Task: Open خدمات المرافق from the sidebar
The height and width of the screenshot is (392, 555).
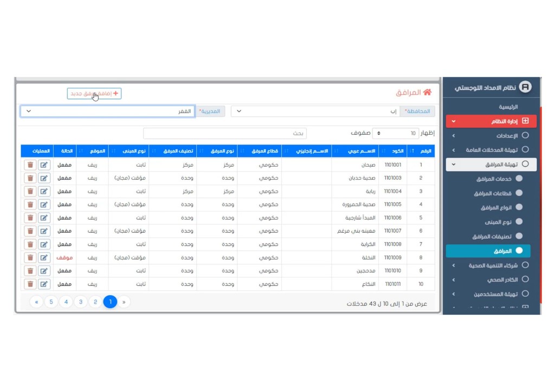Action: [x=499, y=179]
